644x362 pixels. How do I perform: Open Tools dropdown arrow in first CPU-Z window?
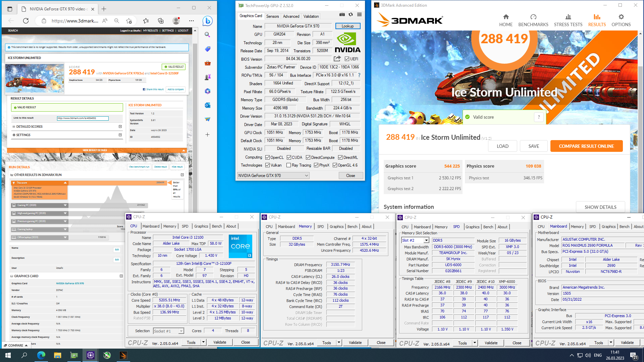[203, 342]
